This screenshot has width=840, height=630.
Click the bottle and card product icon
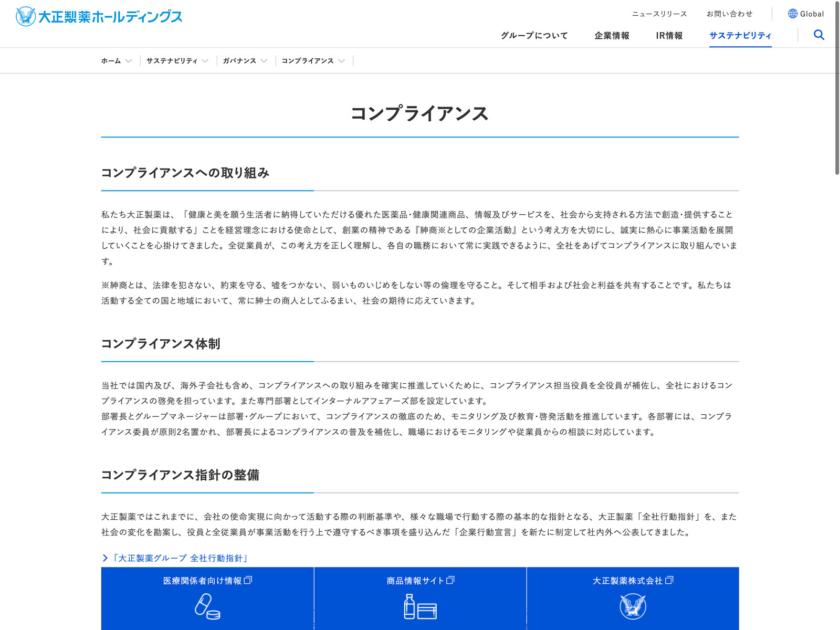click(420, 606)
